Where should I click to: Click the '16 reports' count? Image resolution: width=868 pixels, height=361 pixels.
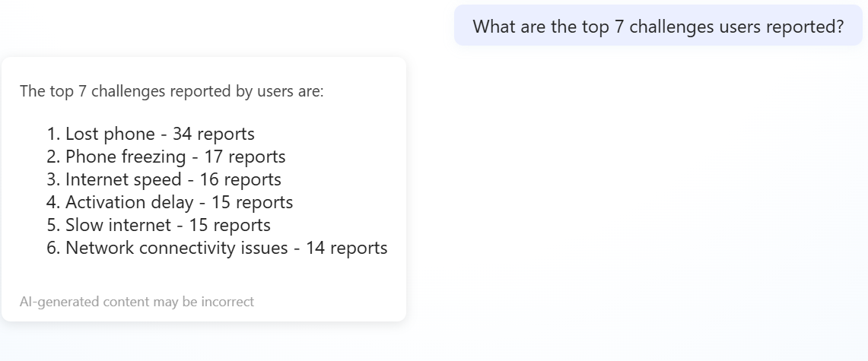coord(240,179)
